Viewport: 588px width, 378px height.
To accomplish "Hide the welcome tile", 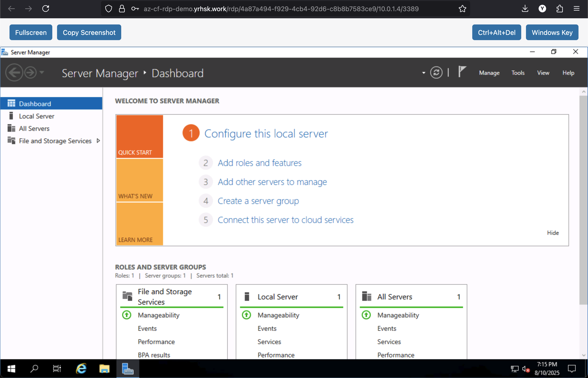I will tap(553, 233).
